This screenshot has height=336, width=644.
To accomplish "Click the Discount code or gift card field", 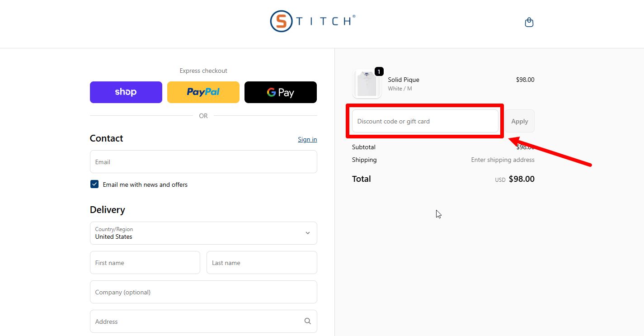I will pyautogui.click(x=424, y=121).
